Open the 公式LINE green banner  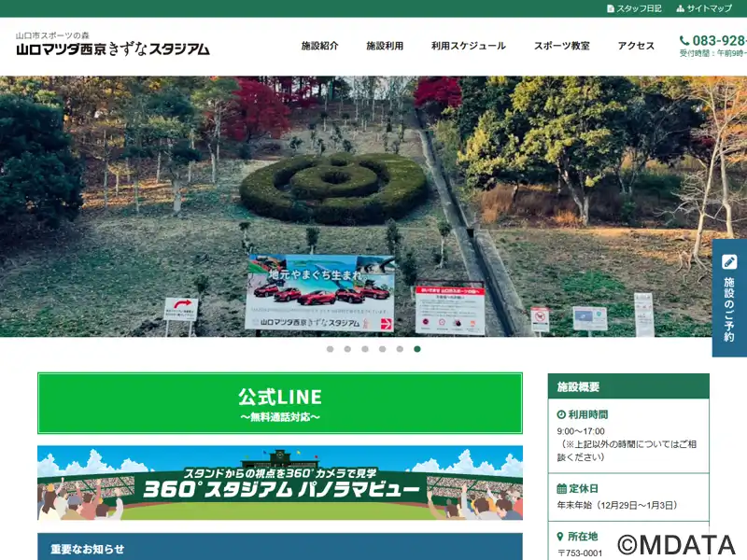click(x=280, y=403)
